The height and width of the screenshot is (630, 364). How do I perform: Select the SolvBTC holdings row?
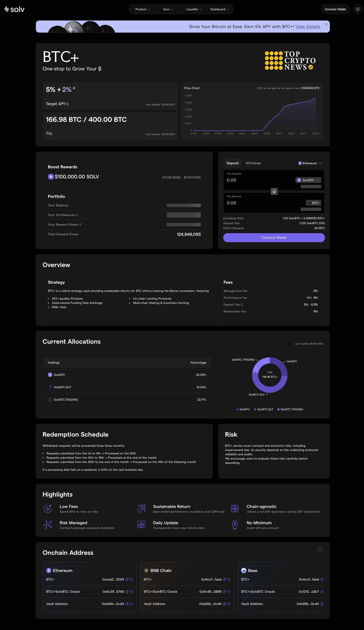[x=127, y=375]
